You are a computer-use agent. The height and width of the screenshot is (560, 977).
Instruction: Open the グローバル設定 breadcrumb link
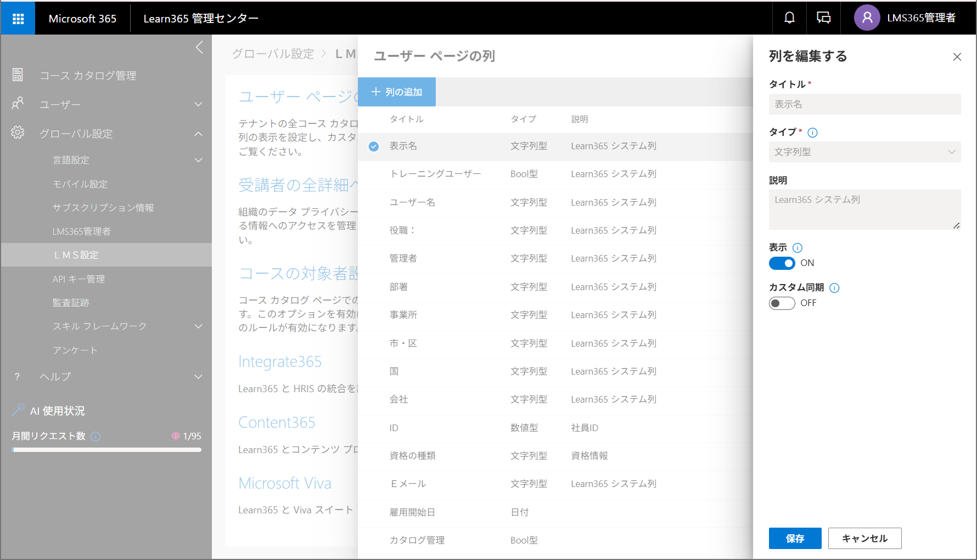[273, 54]
